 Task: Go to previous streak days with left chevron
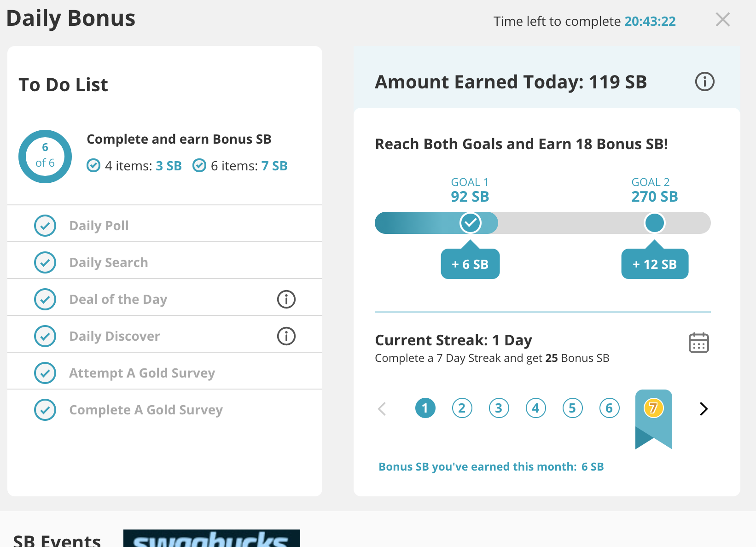click(x=382, y=409)
